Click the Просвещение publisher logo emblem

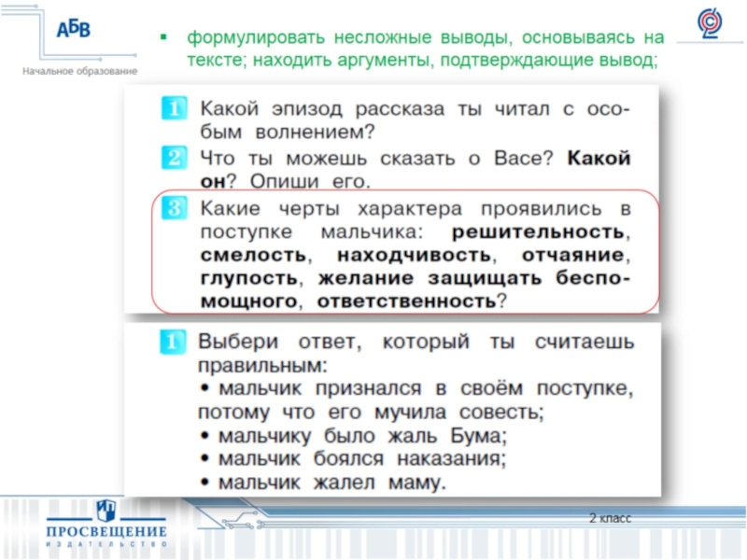tap(106, 511)
